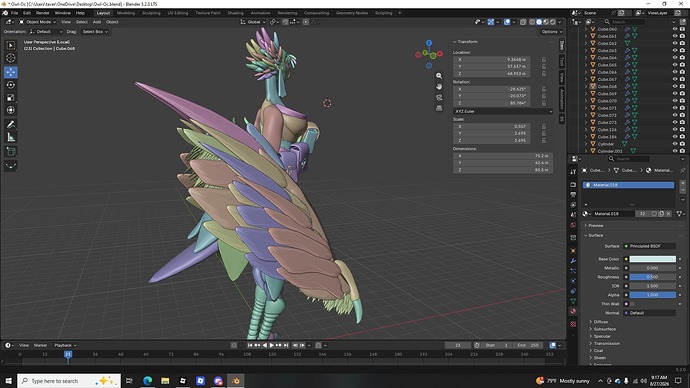Switch to the Sculpting workspace tab
Viewport: 690px width, 388px height.
151,13
